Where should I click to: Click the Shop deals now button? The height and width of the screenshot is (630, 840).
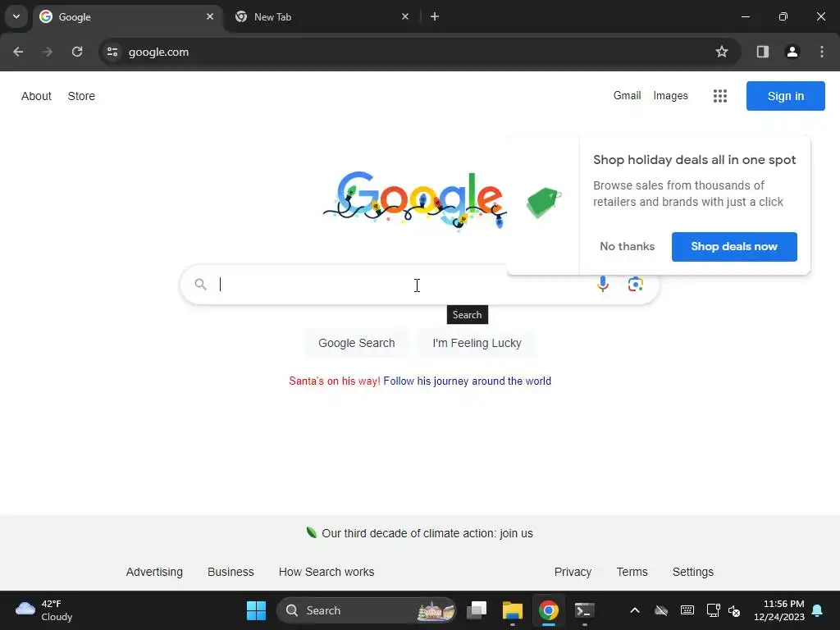(734, 246)
